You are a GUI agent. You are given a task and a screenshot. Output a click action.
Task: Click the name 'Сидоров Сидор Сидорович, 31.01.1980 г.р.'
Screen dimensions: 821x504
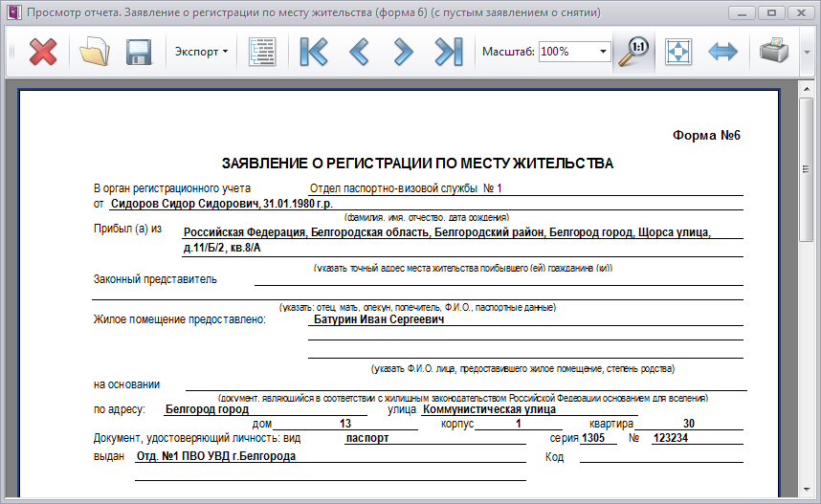point(222,204)
